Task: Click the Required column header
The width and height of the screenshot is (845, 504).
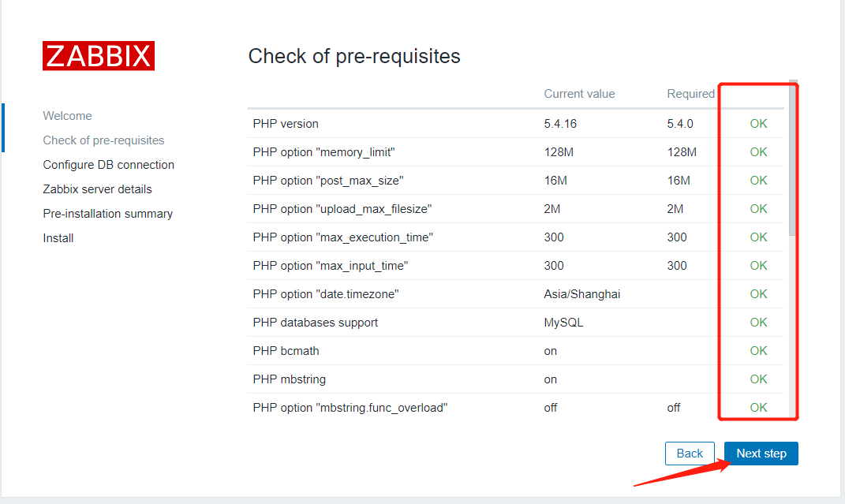Action: [691, 94]
